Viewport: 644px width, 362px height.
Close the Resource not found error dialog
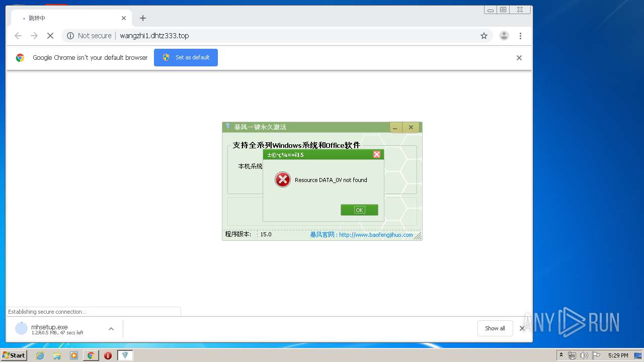coord(377,154)
